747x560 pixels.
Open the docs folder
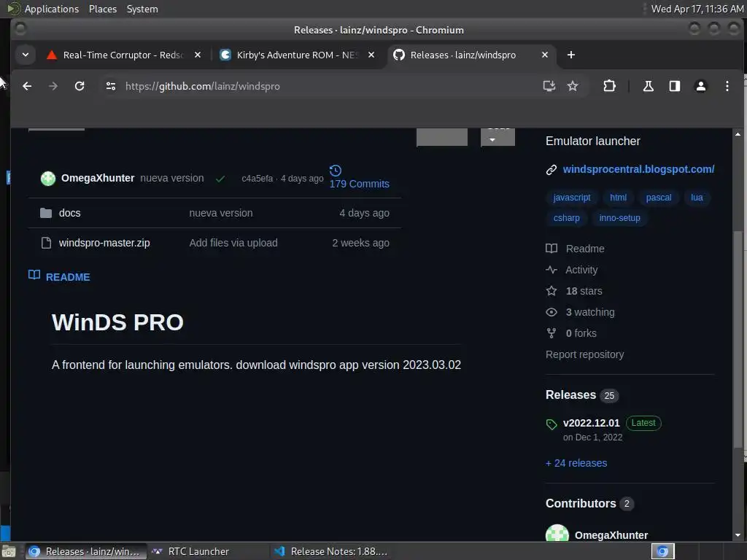69,213
